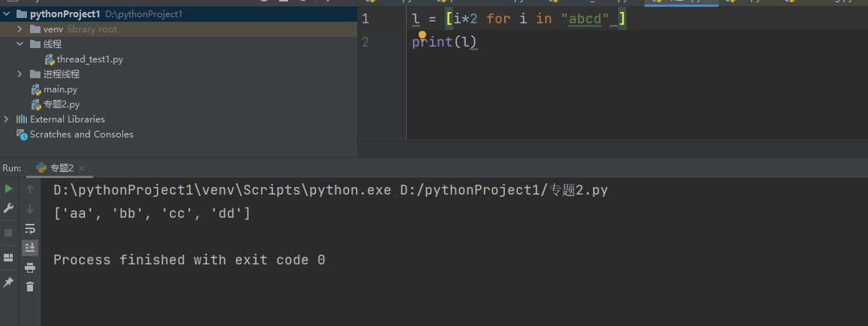Screen dimensions: 868x326
Task: Select thread_test1.py in project tree
Action: click(89, 59)
